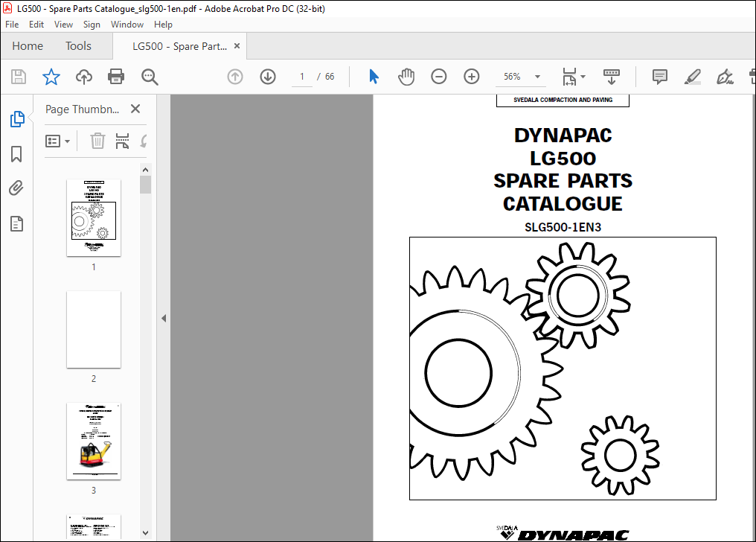
Task: Activate the Selection arrow tool
Action: click(x=374, y=76)
